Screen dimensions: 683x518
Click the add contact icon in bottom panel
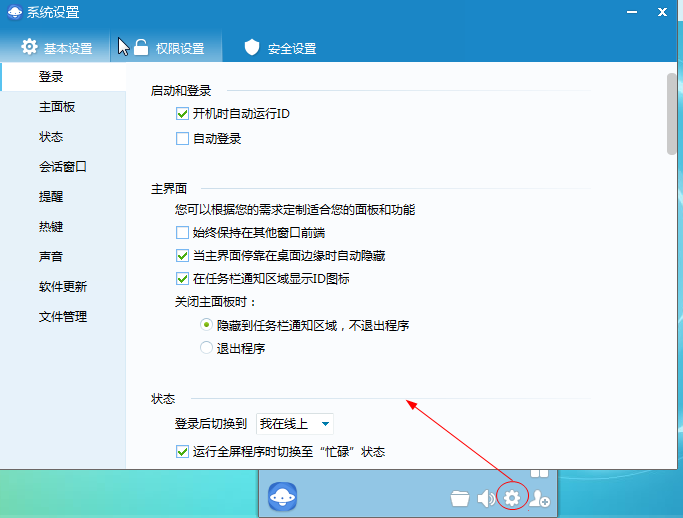point(539,499)
